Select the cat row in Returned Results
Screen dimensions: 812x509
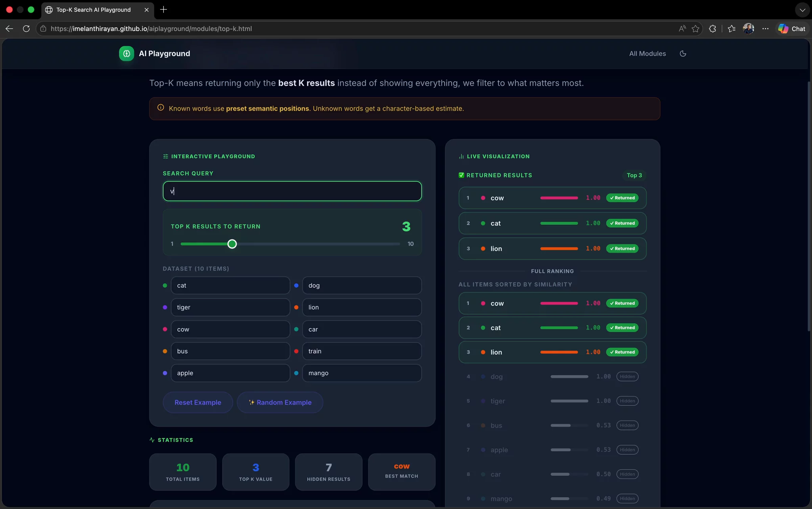coord(552,223)
